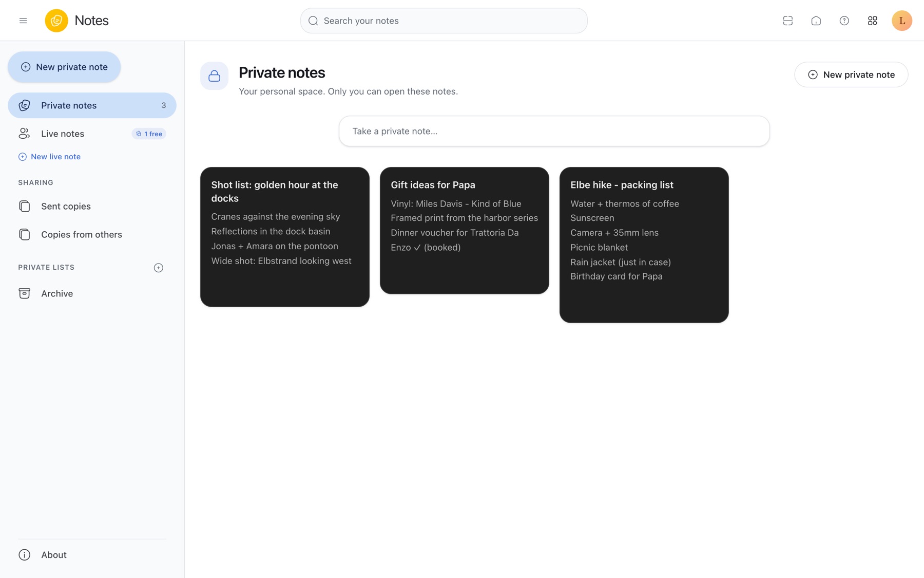Focus the Search your notes field
Screen dimensions: 924x578
coord(444,21)
